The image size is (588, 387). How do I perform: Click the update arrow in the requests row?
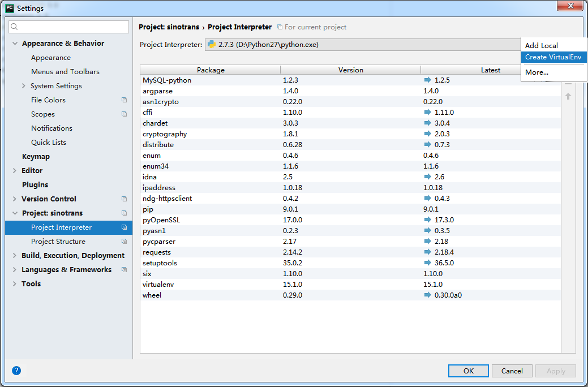(427, 252)
